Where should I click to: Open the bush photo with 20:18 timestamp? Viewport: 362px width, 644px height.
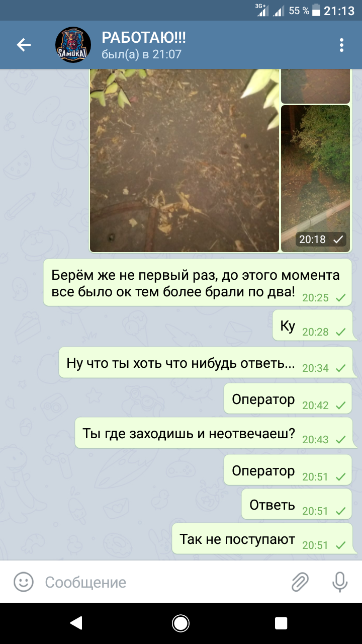click(315, 179)
